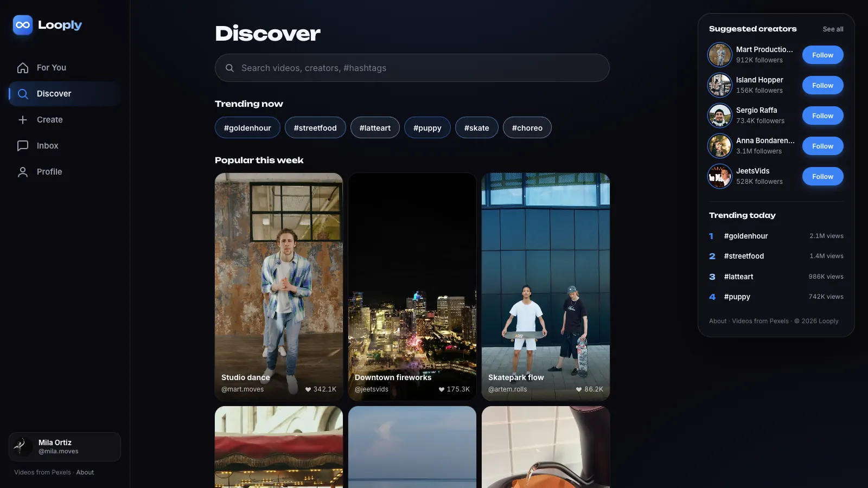Click the Looply infinity logo icon
Image resolution: width=868 pixels, height=488 pixels.
pos(23,25)
